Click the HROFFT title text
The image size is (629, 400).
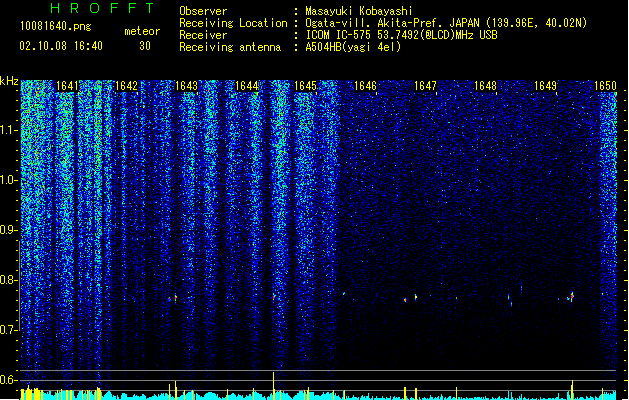tap(102, 8)
